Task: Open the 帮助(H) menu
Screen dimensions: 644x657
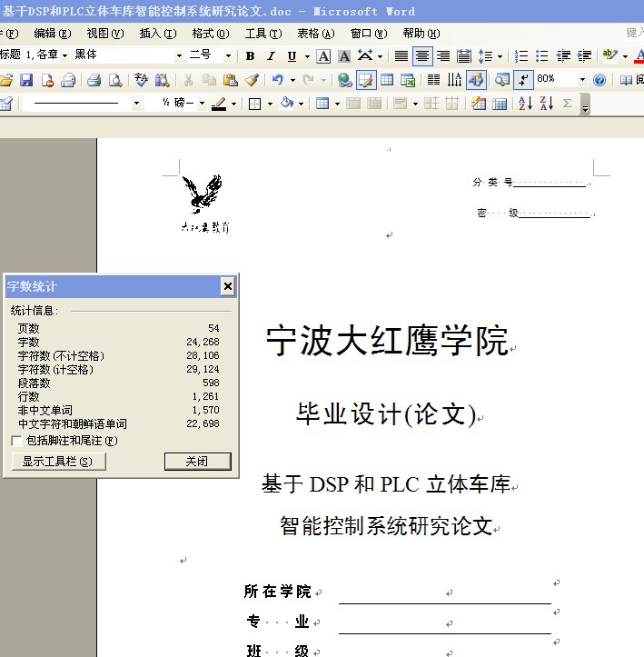Action: tap(421, 33)
